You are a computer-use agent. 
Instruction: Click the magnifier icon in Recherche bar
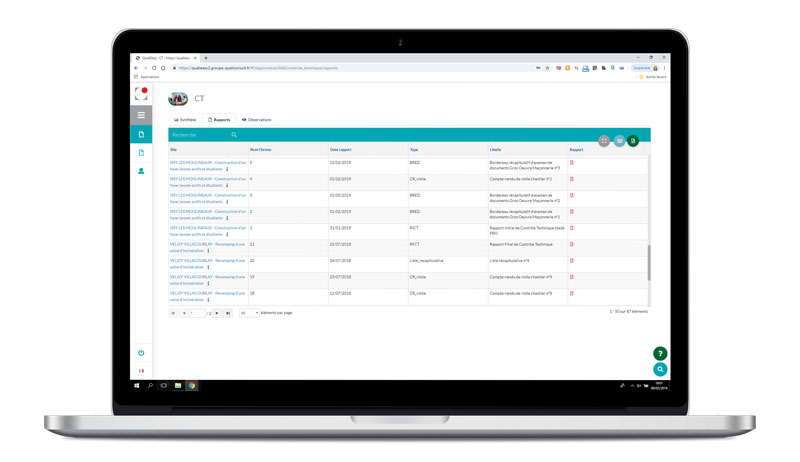click(234, 135)
